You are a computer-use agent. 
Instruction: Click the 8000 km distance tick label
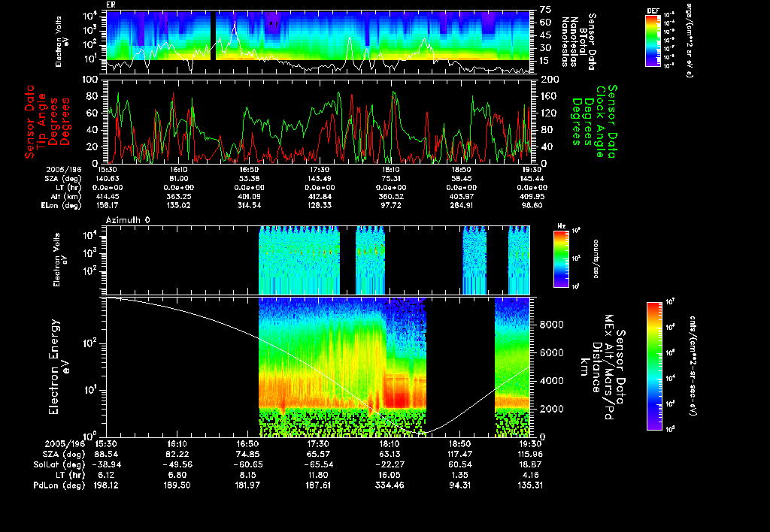tap(551, 325)
